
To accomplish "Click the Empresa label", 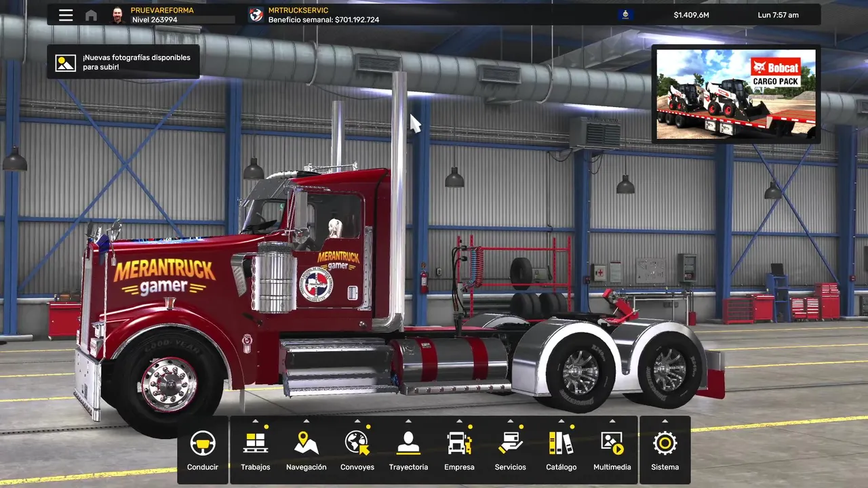I will coord(459,467).
